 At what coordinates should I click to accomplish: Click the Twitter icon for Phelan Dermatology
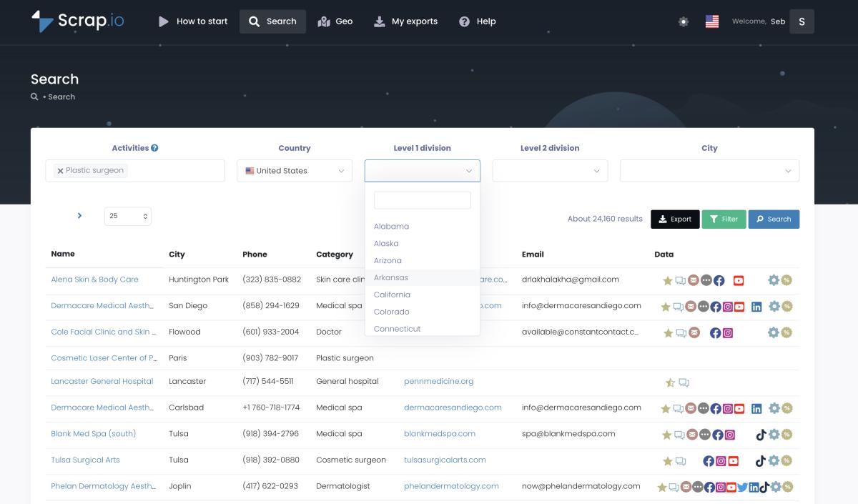click(742, 487)
